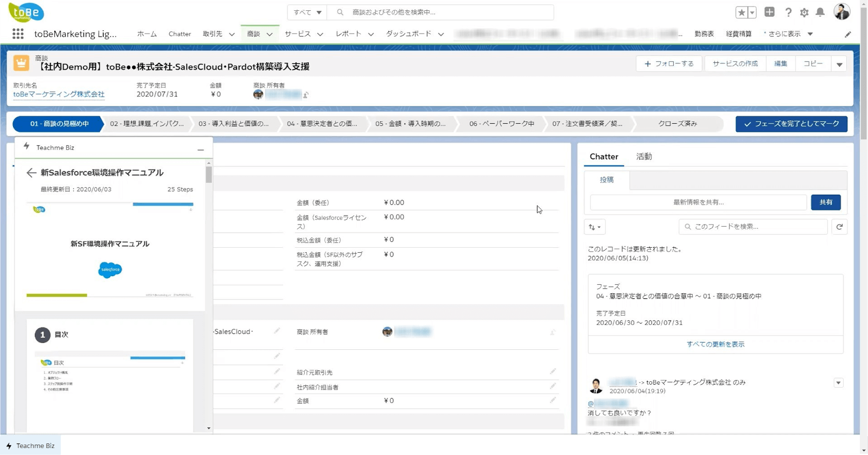Select the 投稿 publisher tab

click(607, 180)
